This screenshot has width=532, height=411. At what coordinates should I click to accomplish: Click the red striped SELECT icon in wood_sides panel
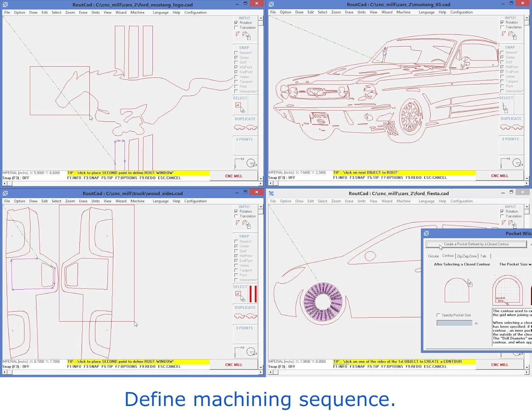click(252, 294)
